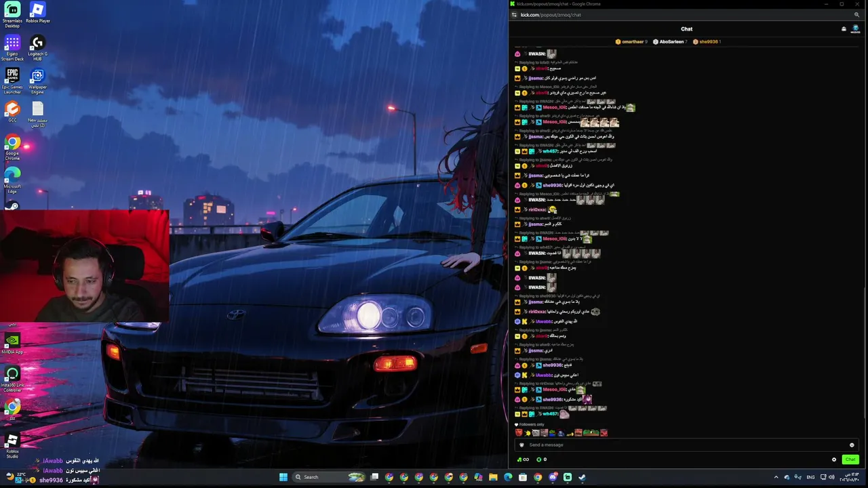Open leaderboard user AboSarleen
The image size is (868, 488).
670,42
